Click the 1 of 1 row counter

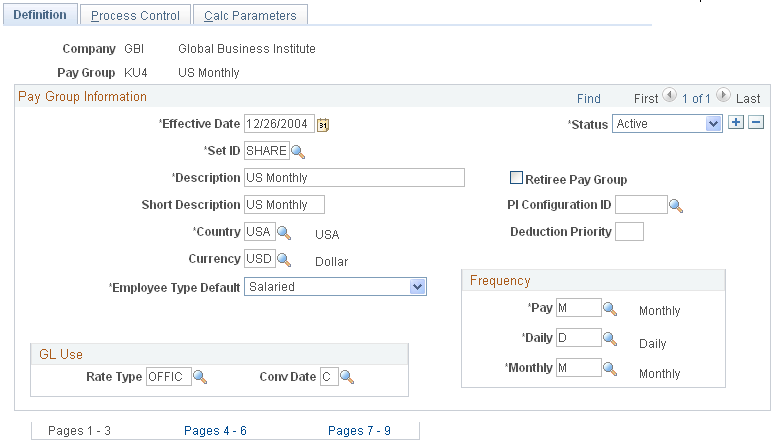click(x=696, y=99)
